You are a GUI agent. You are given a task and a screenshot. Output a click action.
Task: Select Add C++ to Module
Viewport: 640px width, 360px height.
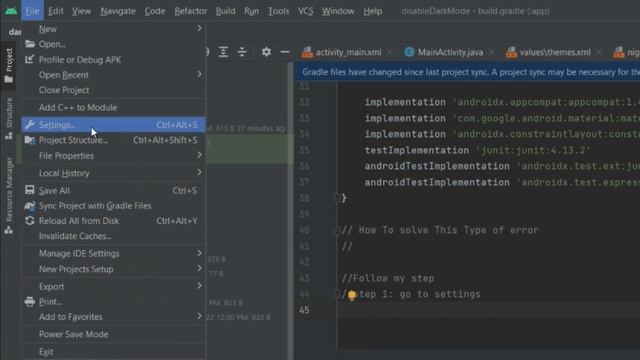[x=113, y=107]
